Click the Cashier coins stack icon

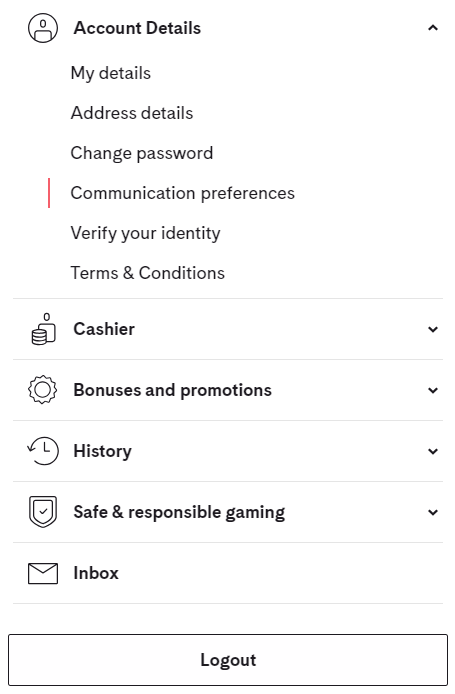tap(43, 329)
